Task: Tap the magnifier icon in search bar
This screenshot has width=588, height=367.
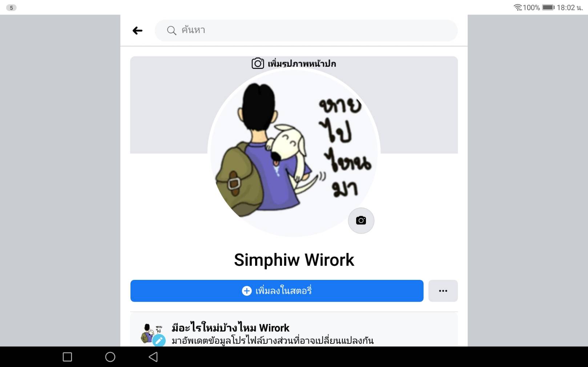Action: pos(172,30)
